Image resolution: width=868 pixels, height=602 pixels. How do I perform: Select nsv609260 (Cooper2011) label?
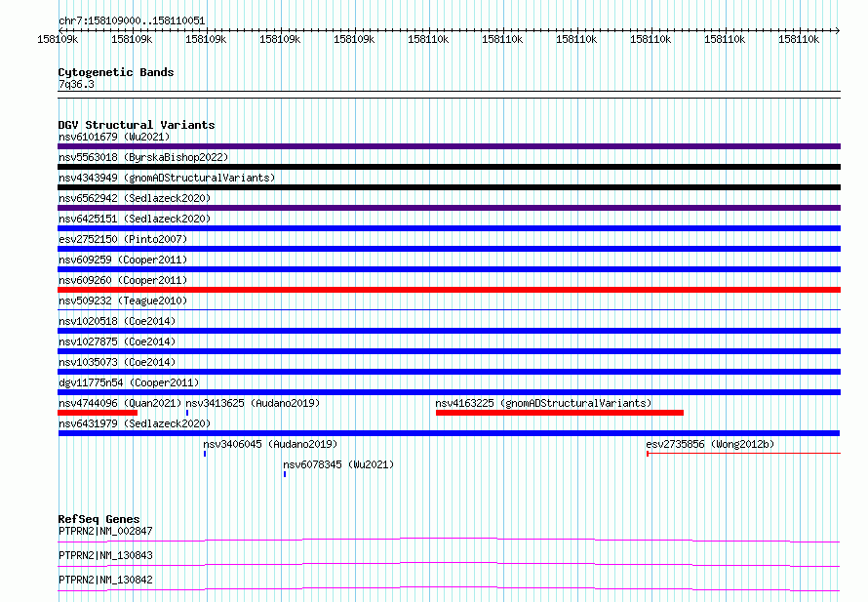pyautogui.click(x=123, y=280)
